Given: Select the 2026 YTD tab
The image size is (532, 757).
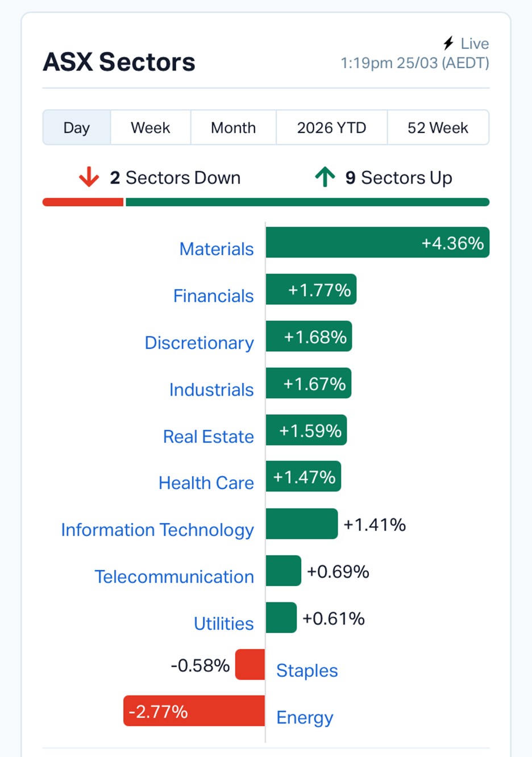Looking at the screenshot, I should pyautogui.click(x=331, y=128).
